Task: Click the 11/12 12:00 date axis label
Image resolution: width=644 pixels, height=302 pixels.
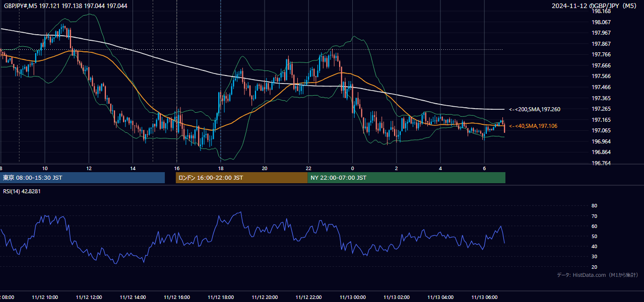Action: point(89,297)
